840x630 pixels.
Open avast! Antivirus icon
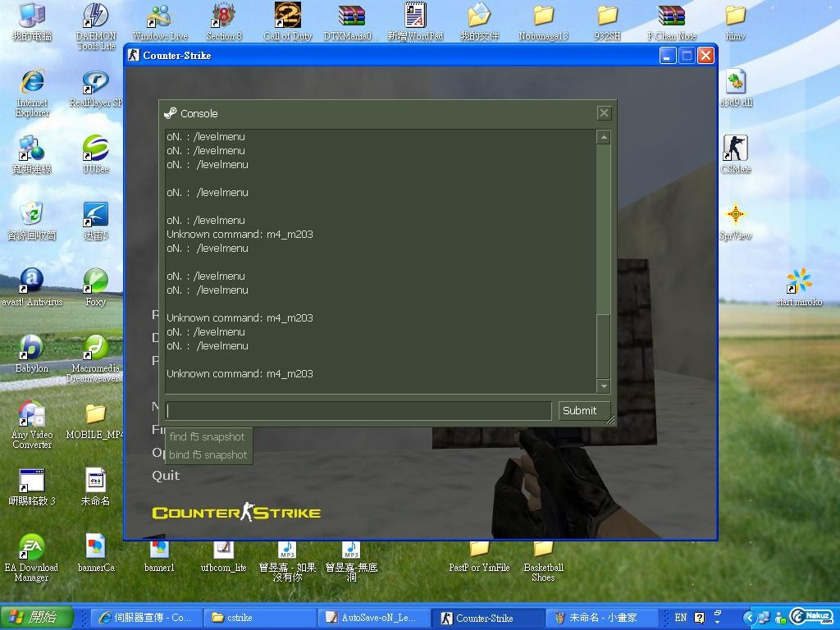coord(32,288)
